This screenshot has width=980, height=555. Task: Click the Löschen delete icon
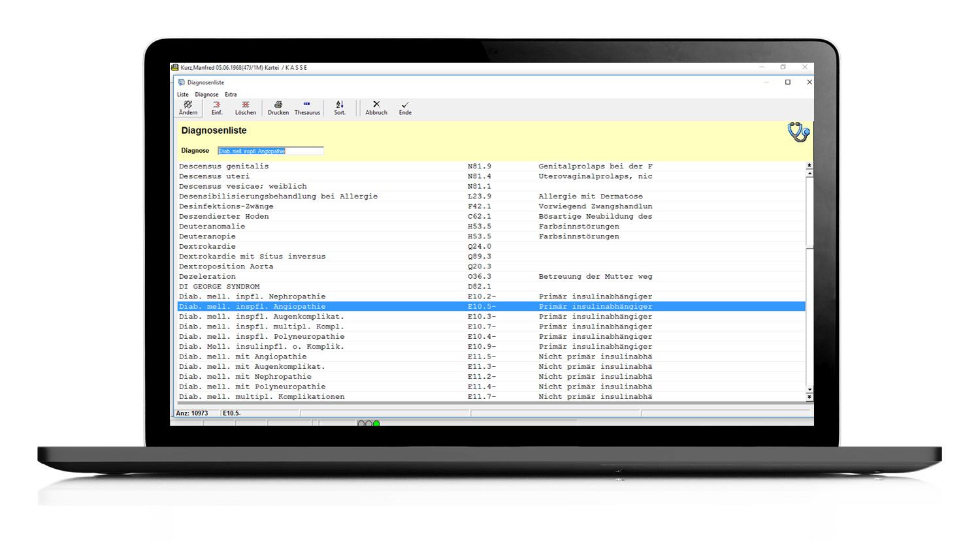click(246, 108)
